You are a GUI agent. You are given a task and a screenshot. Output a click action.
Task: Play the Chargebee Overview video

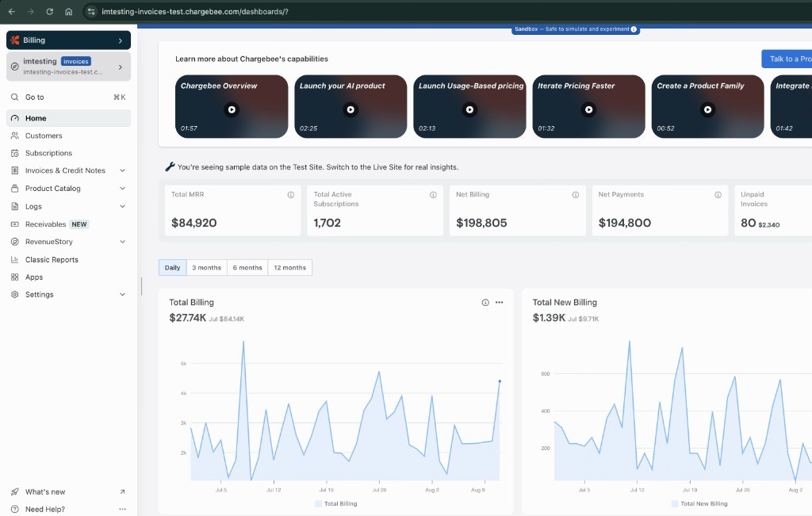tap(232, 109)
